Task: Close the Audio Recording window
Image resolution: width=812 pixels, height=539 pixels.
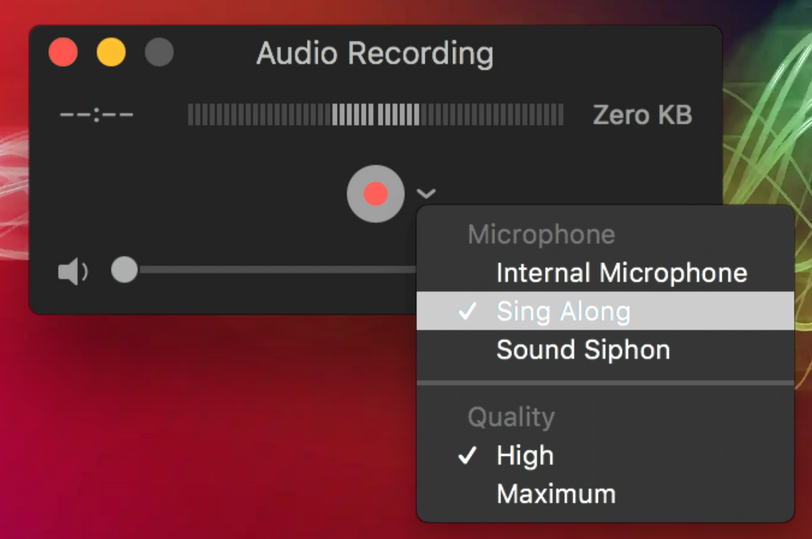Action: [x=63, y=52]
